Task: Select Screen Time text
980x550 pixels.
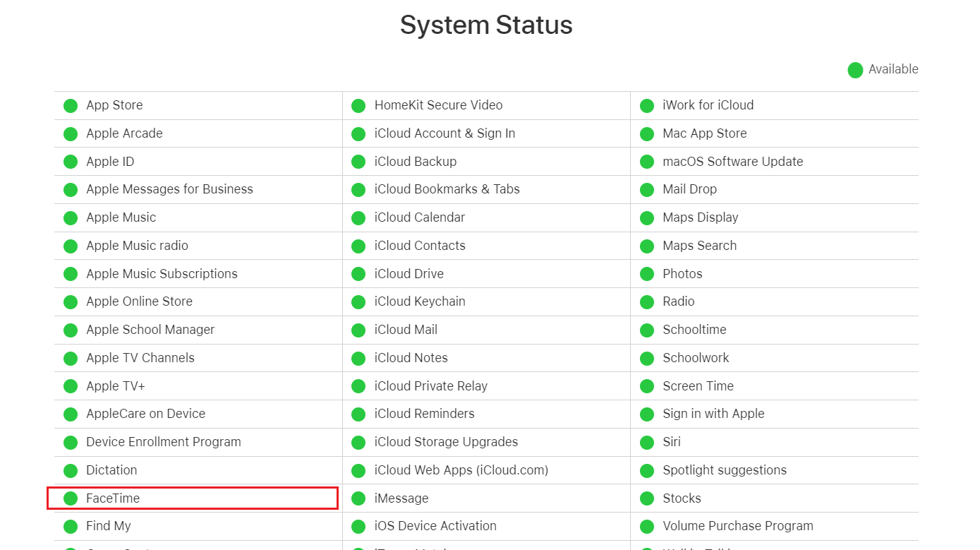Action: pos(698,386)
